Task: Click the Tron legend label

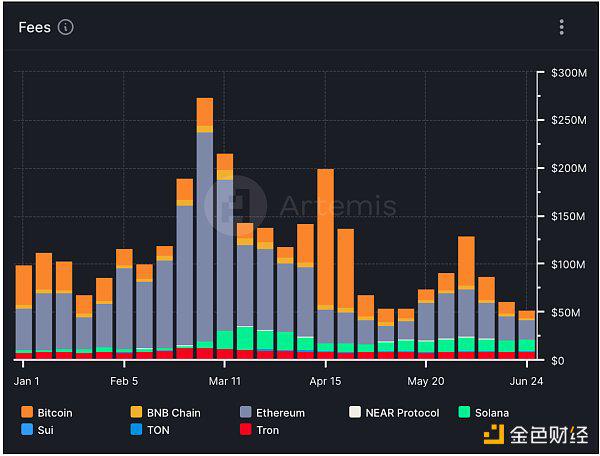Action: (x=267, y=430)
